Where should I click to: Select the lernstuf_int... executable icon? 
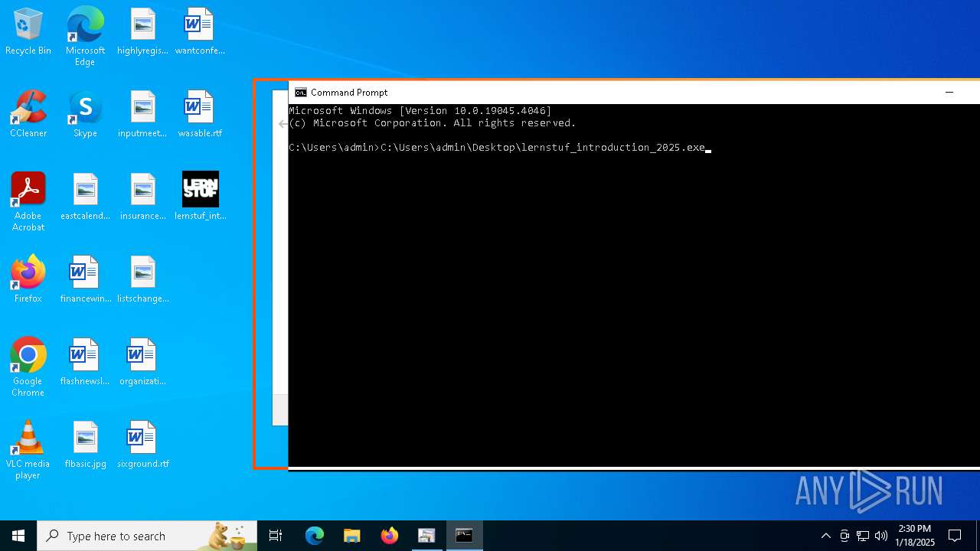[x=200, y=197]
